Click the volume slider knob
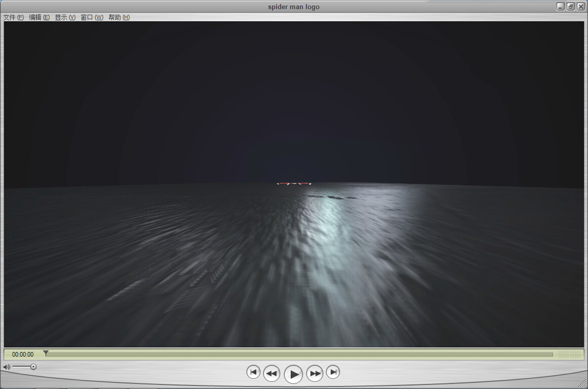This screenshot has height=389, width=588. pyautogui.click(x=33, y=367)
